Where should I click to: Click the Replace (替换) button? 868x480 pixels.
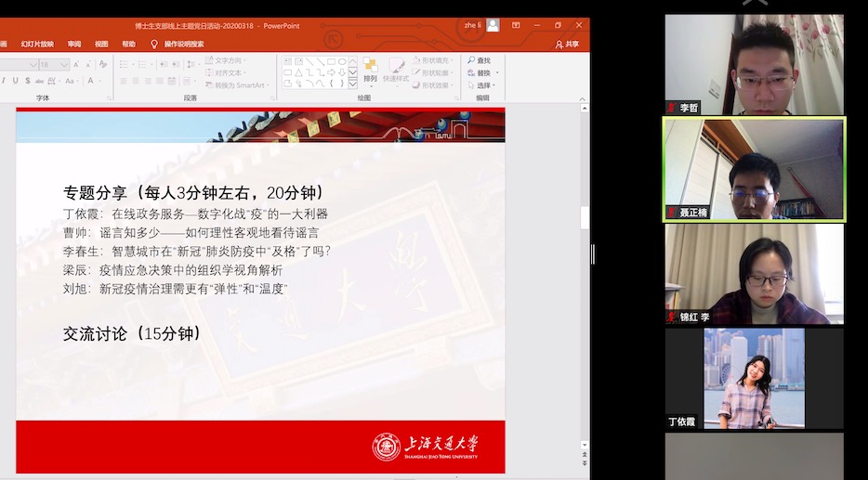point(483,72)
